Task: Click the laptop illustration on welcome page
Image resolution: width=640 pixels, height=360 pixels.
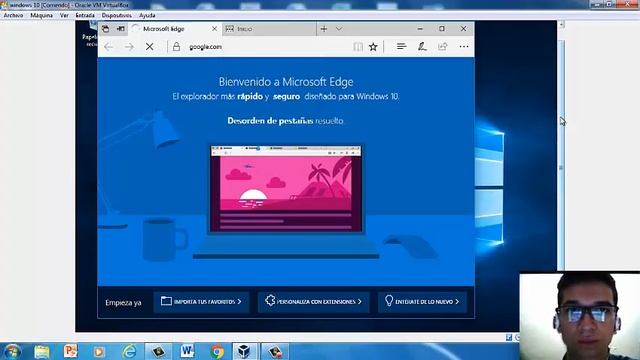Action: (286, 202)
